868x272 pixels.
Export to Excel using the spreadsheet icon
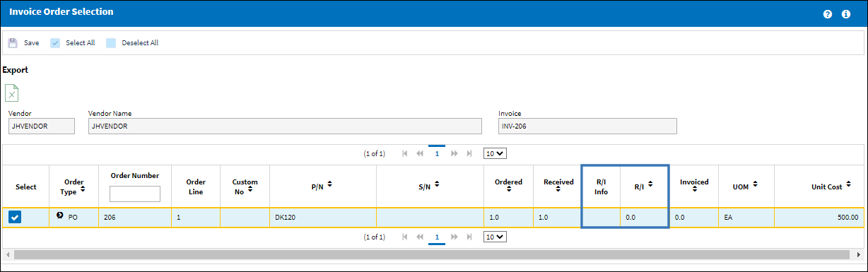pos(13,93)
